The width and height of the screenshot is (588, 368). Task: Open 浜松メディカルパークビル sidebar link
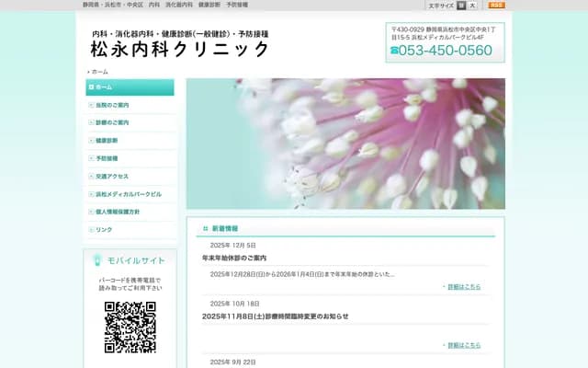point(129,194)
